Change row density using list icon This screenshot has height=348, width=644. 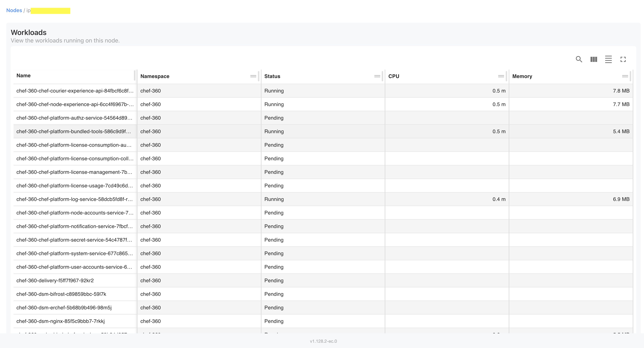(x=608, y=60)
